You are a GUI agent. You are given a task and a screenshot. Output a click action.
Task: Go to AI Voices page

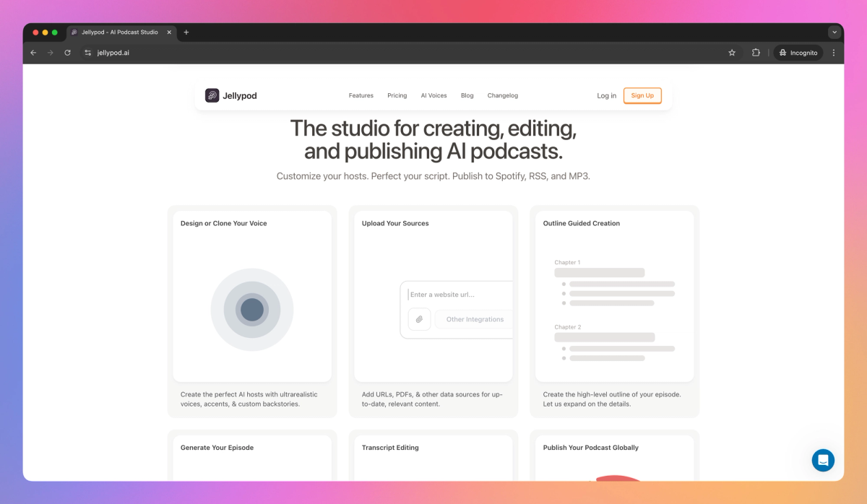434,95
